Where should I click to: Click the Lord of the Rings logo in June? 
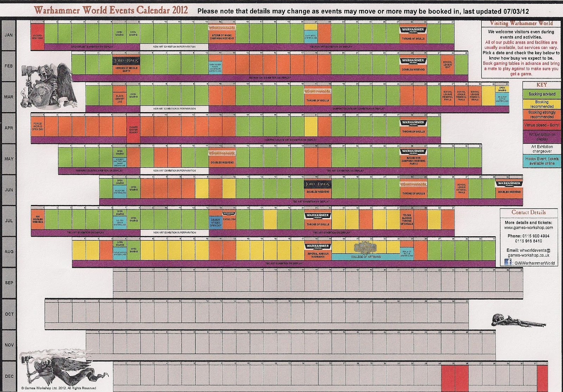click(318, 185)
